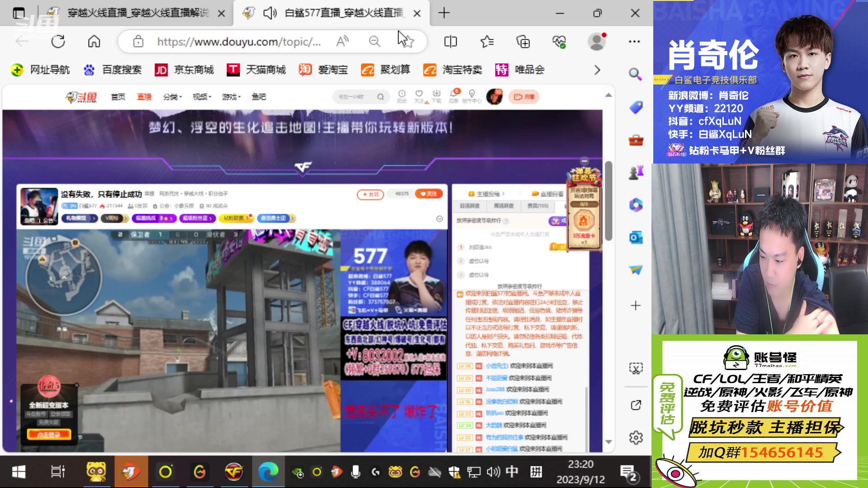The width and height of the screenshot is (868, 488).
Task: Open the sidebar Outlook icon
Action: click(636, 238)
